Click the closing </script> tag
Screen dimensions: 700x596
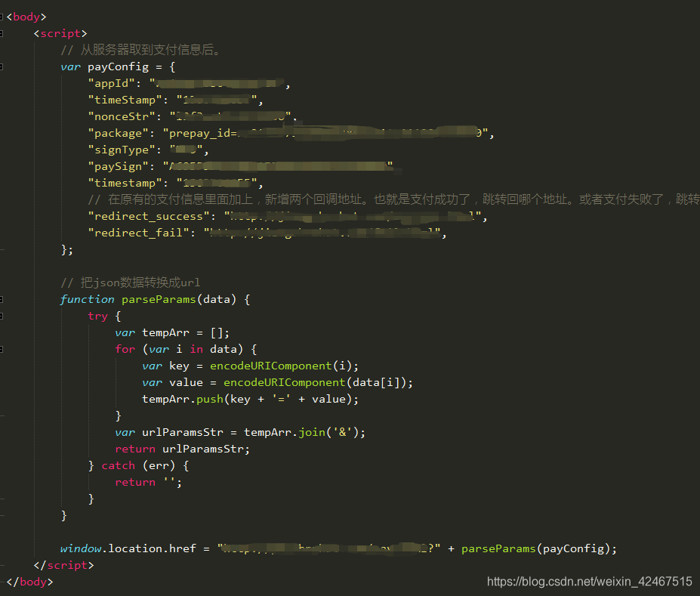[64, 565]
